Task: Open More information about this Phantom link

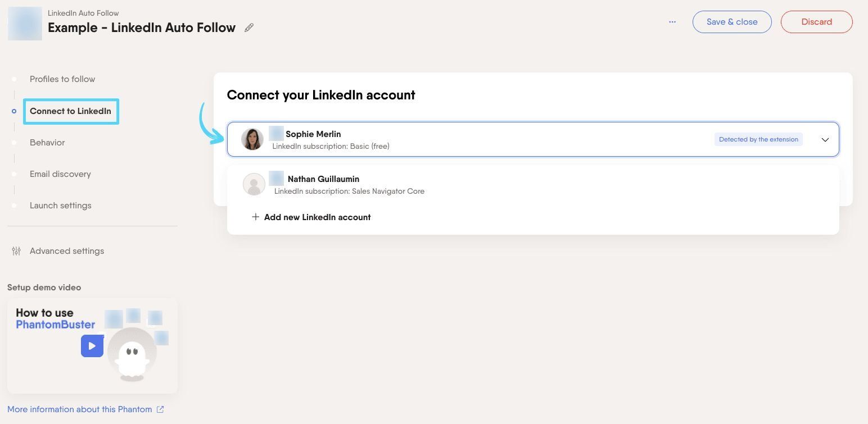Action: pos(80,409)
